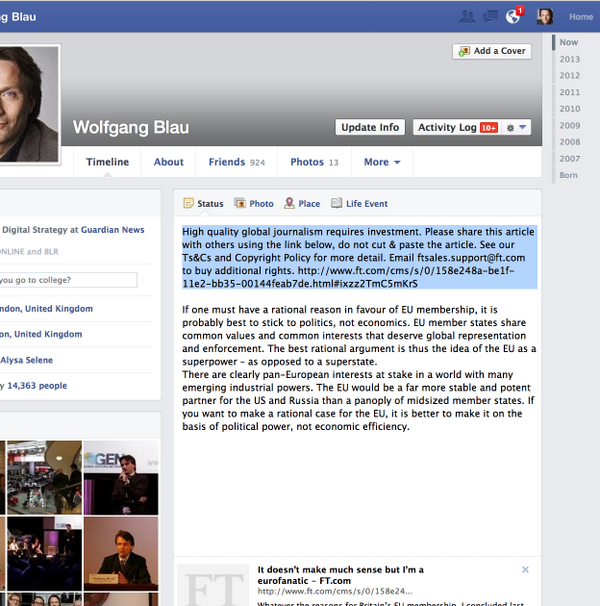The height and width of the screenshot is (606, 600).
Task: Click the Blau name in top bar
Action: click(18, 17)
